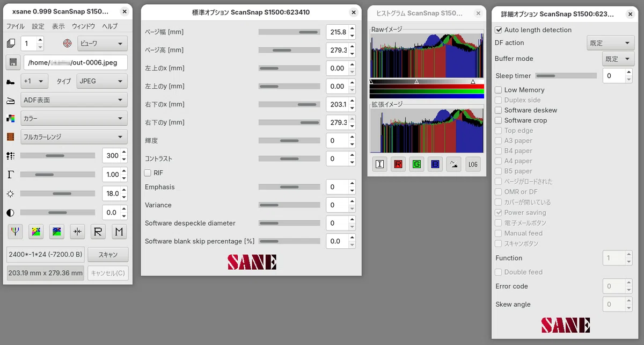Click the floppy disk save icon beside filename
644x345 pixels.
coord(13,62)
